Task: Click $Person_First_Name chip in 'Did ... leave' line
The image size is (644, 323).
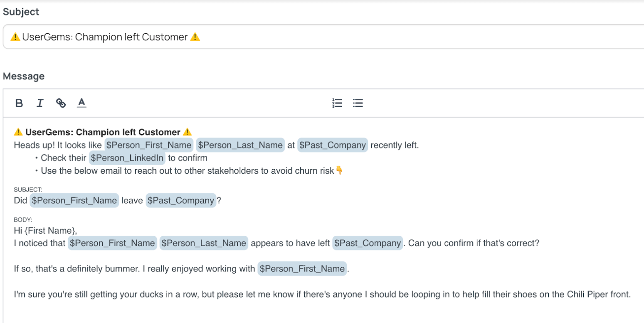Action: point(74,200)
